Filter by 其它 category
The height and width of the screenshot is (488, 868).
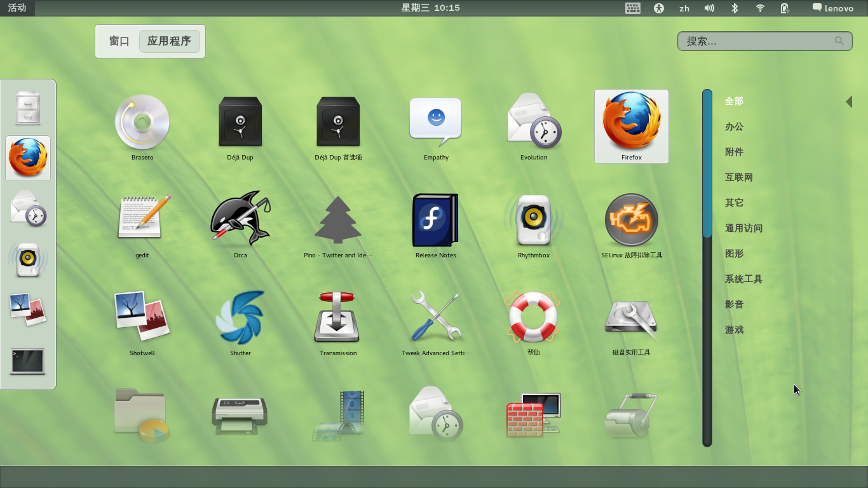(734, 203)
